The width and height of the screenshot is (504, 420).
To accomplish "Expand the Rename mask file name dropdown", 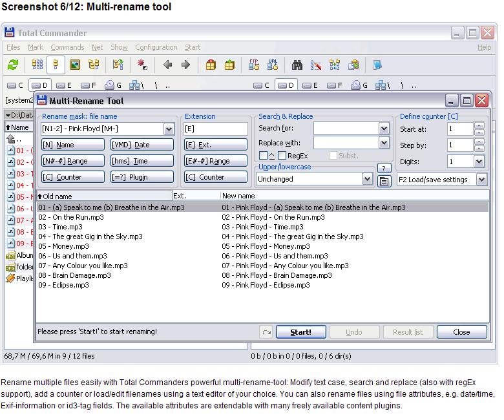I will point(169,129).
